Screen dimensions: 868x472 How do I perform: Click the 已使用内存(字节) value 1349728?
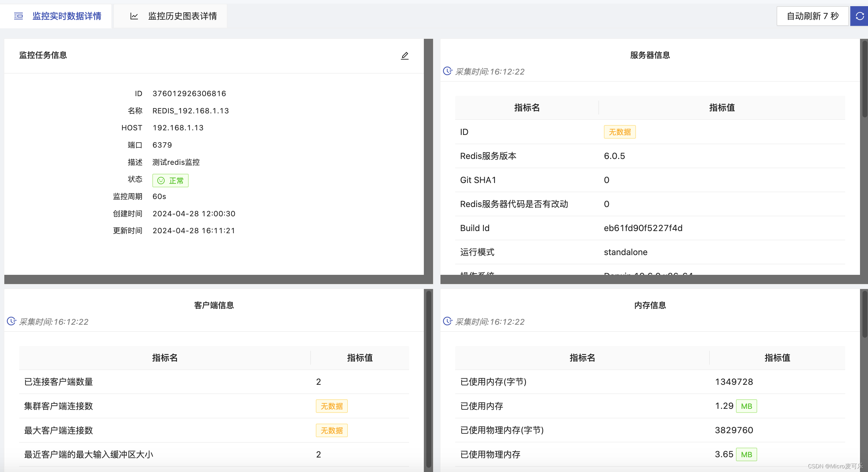(x=734, y=382)
